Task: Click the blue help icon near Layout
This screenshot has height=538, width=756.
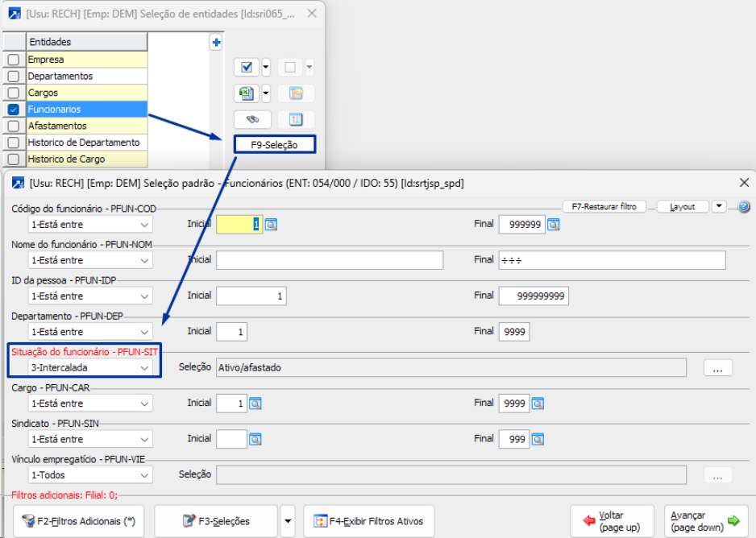Action: pyautogui.click(x=743, y=207)
